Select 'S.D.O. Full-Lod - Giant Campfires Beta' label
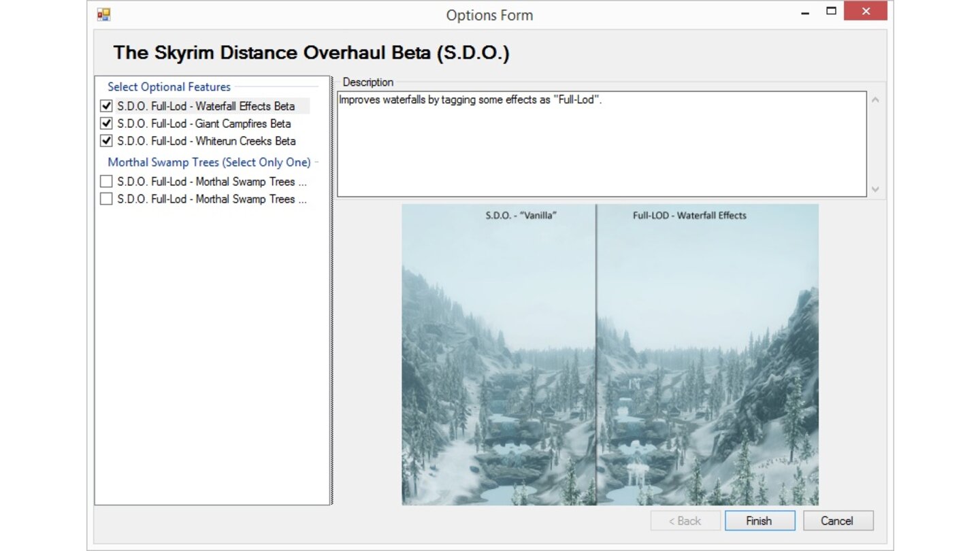Screen dimensions: 980x551 coord(204,124)
